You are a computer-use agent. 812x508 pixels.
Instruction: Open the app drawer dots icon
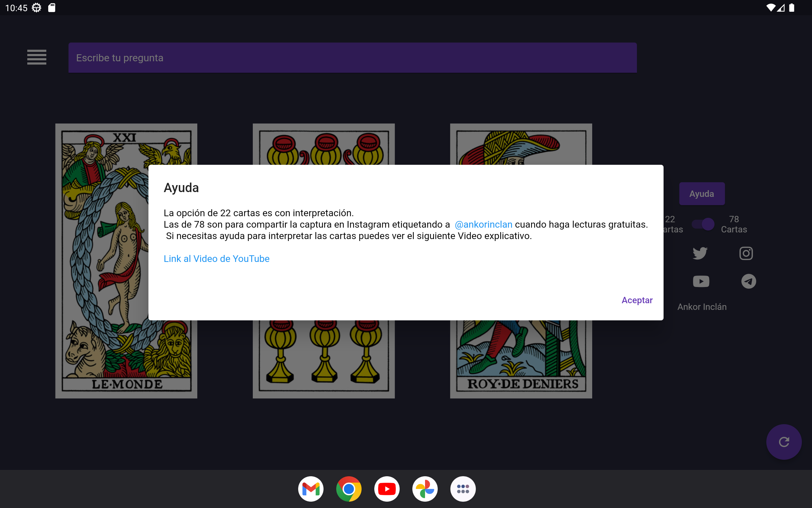(463, 489)
